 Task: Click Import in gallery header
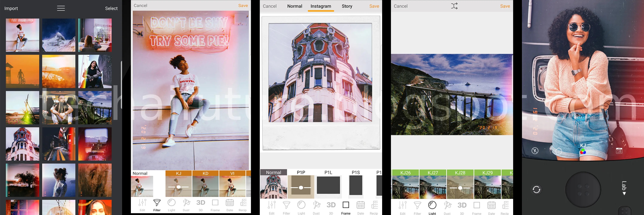click(11, 8)
